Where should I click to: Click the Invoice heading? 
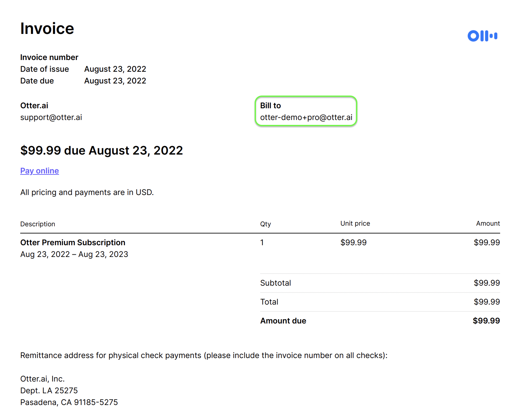47,29
